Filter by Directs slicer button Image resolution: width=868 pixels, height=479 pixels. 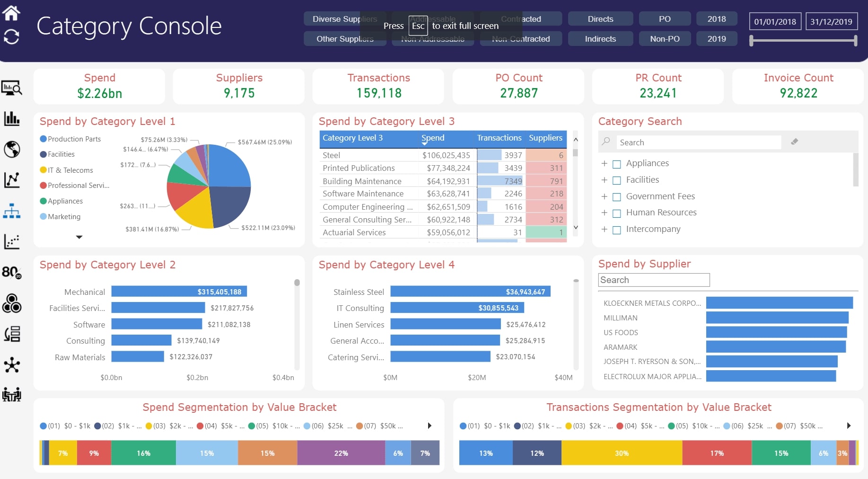600,19
